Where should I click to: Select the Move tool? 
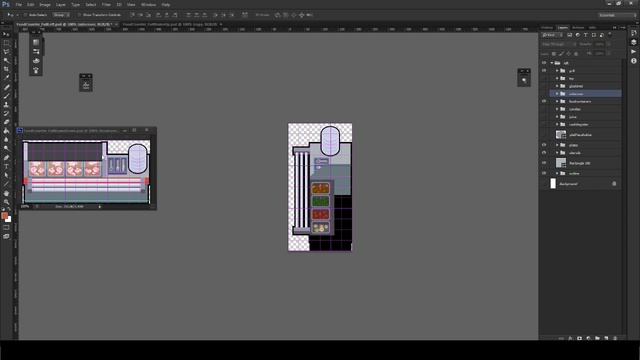coord(6,34)
